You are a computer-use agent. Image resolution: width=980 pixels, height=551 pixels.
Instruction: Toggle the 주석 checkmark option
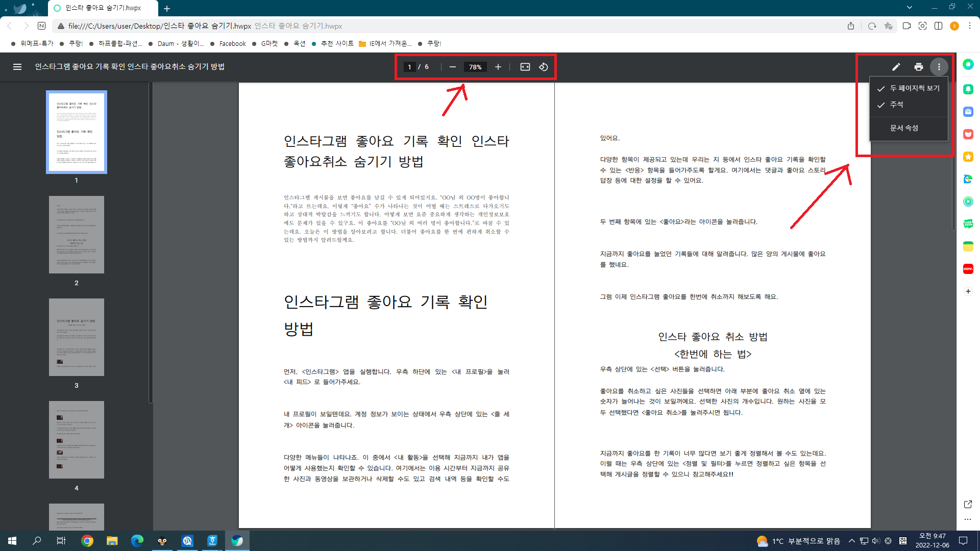pyautogui.click(x=896, y=105)
